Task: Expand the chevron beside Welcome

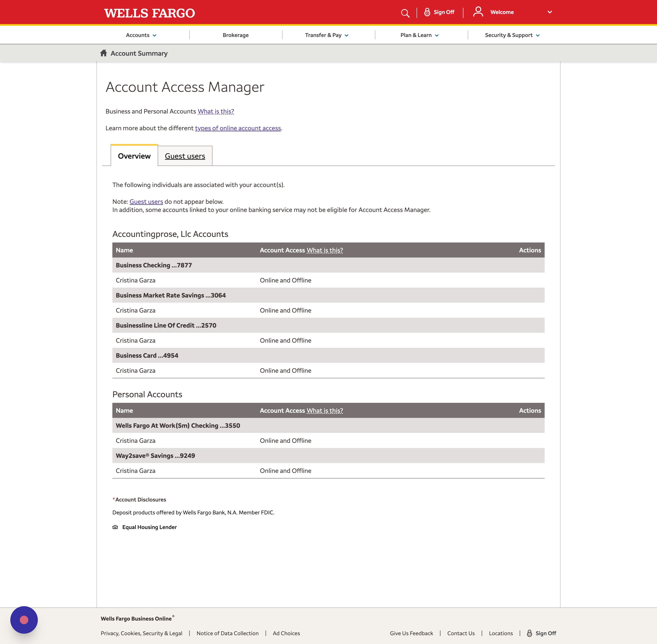Action: [549, 12]
